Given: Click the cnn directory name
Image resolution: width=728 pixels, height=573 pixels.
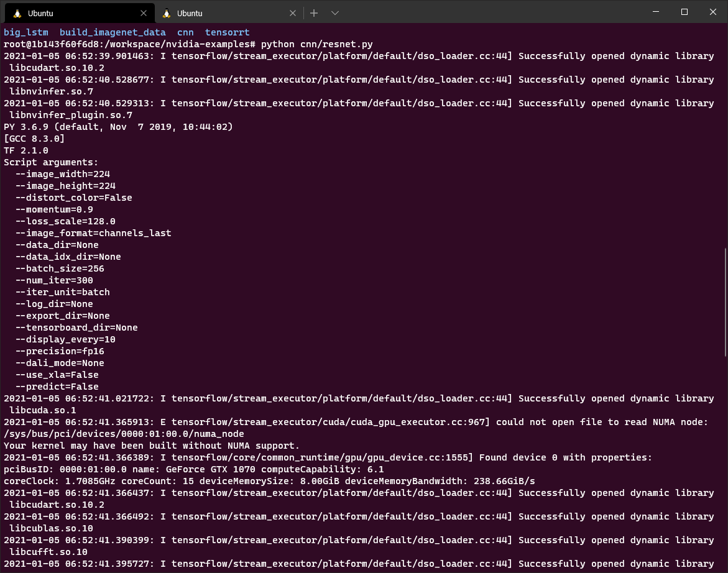Looking at the screenshot, I should click(185, 32).
